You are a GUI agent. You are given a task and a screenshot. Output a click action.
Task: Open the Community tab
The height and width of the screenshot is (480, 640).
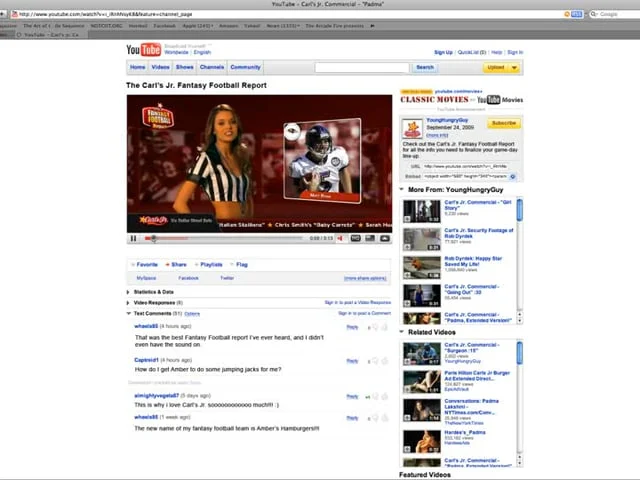245,67
